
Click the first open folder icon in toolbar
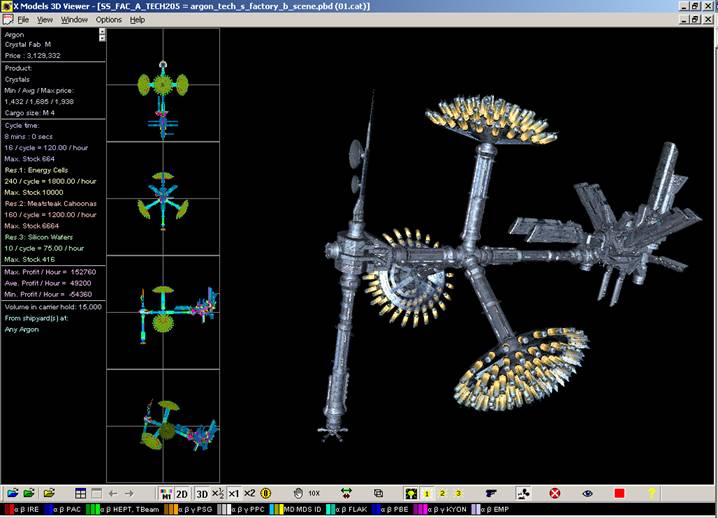click(11, 493)
